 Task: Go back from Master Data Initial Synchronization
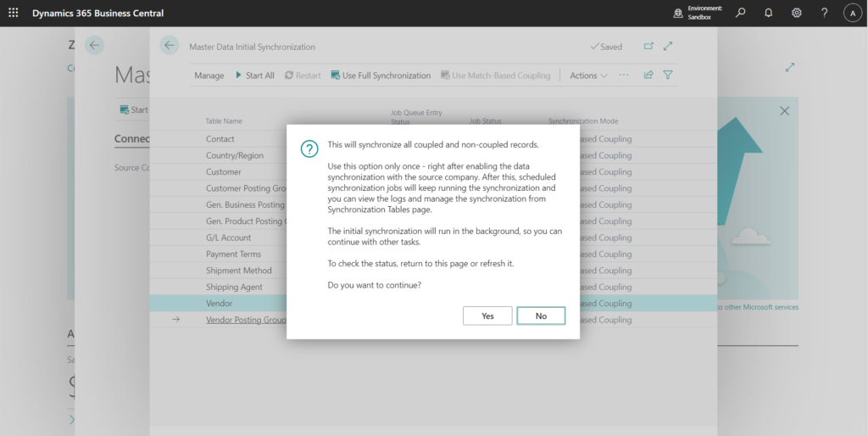point(170,46)
